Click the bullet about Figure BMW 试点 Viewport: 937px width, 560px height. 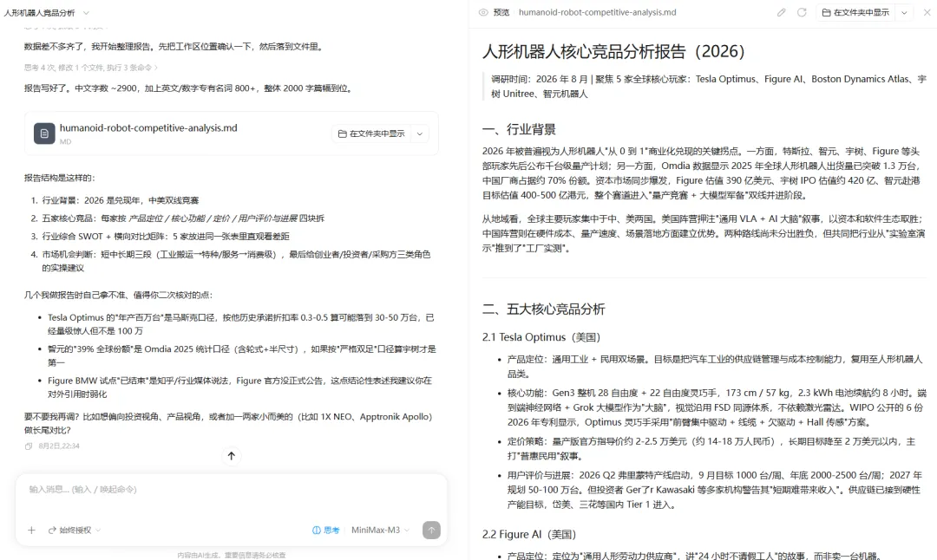pyautogui.click(x=239, y=387)
